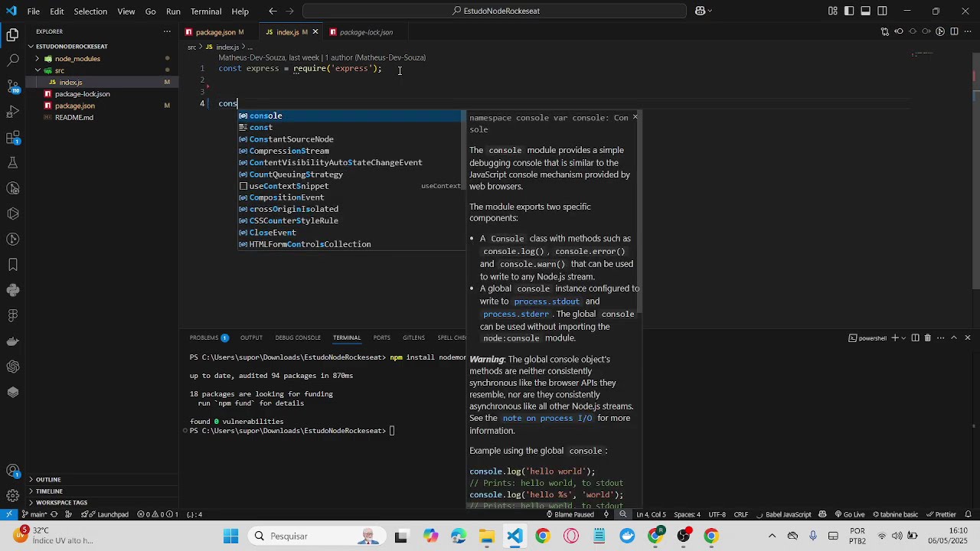Open the Terminal menu
Image resolution: width=980 pixels, height=551 pixels.
[x=206, y=11]
